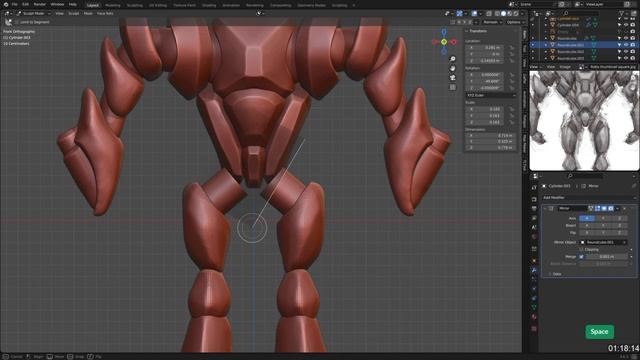
Task: Remove Mirror modifier with X button
Action: point(624,209)
